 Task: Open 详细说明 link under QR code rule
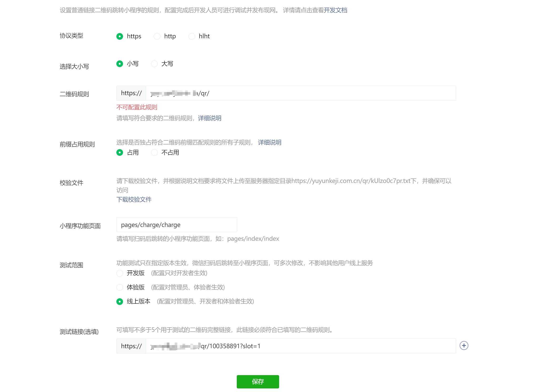(210, 118)
